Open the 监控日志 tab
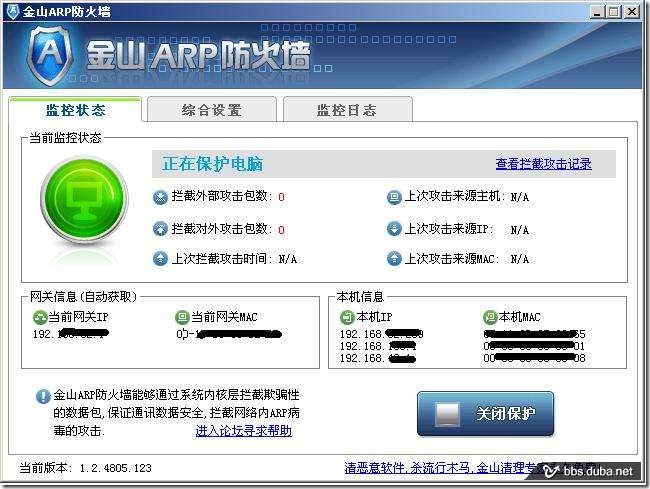 tap(347, 110)
